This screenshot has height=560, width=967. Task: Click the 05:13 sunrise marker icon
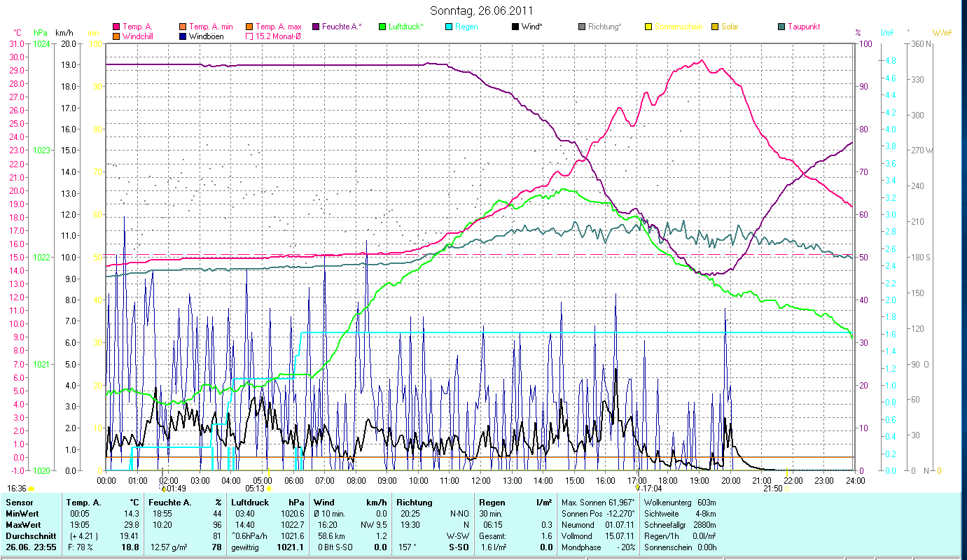269,489
